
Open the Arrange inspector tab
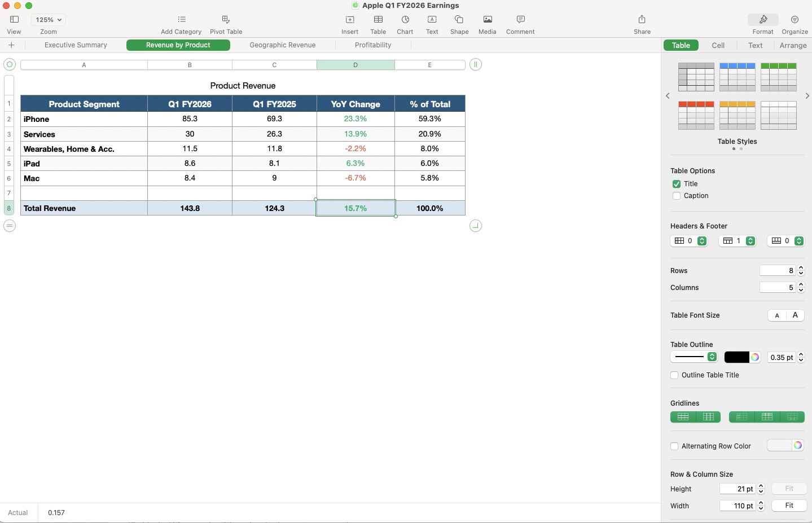pos(793,45)
